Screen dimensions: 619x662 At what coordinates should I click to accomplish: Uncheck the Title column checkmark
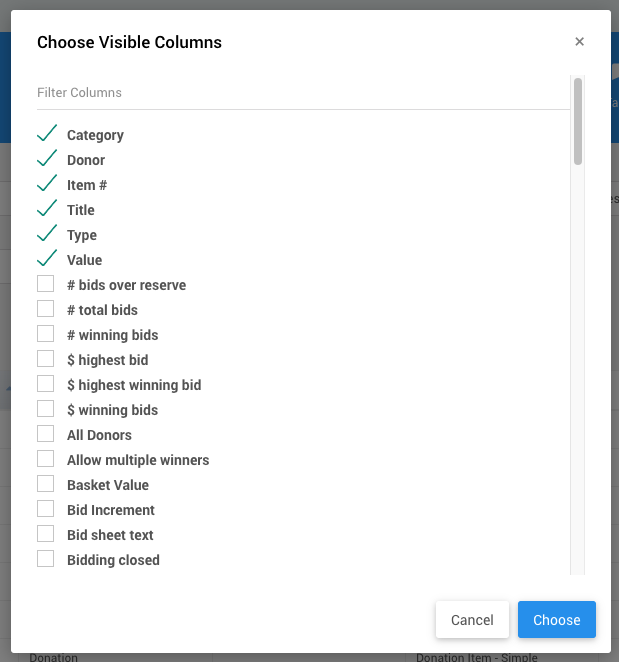tap(46, 209)
